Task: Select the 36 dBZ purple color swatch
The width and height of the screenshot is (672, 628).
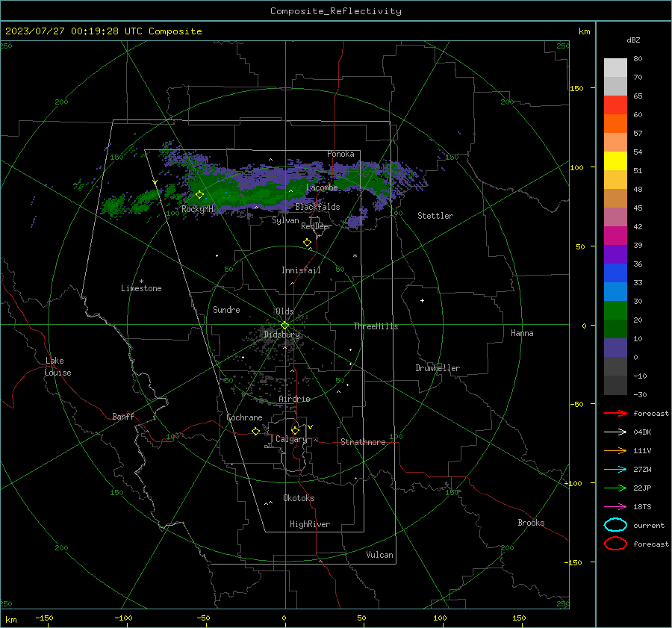Action: (x=615, y=254)
